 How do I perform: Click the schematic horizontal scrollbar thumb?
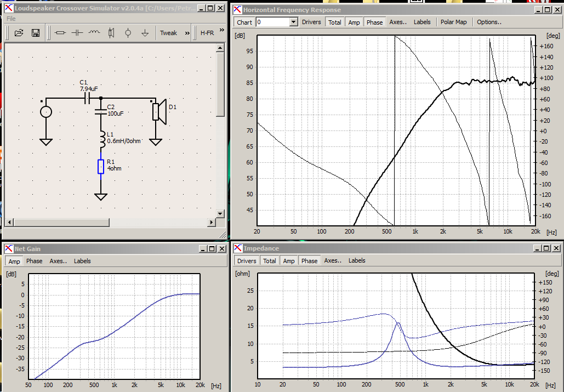(x=61, y=223)
